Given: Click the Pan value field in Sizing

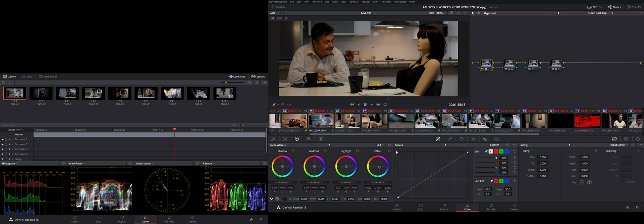Looking at the screenshot, I should point(543,157).
